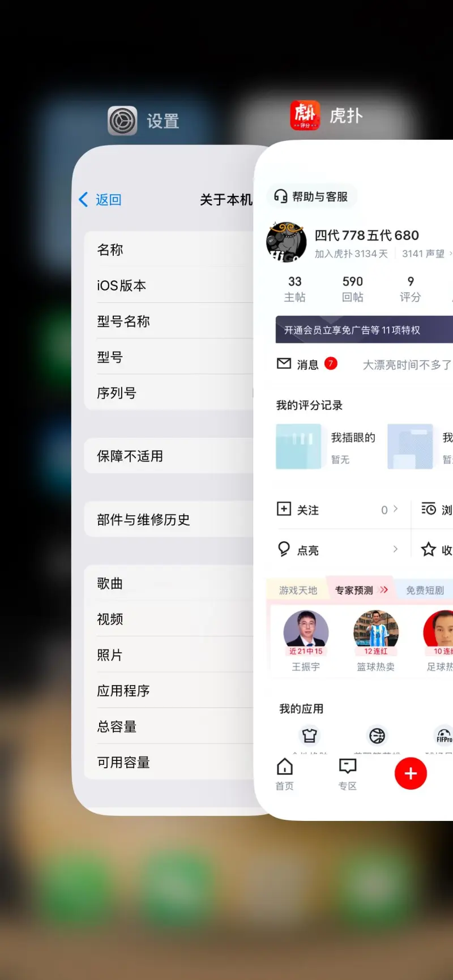Tap 照片 row in Settings
The image size is (453, 980).
coord(169,654)
